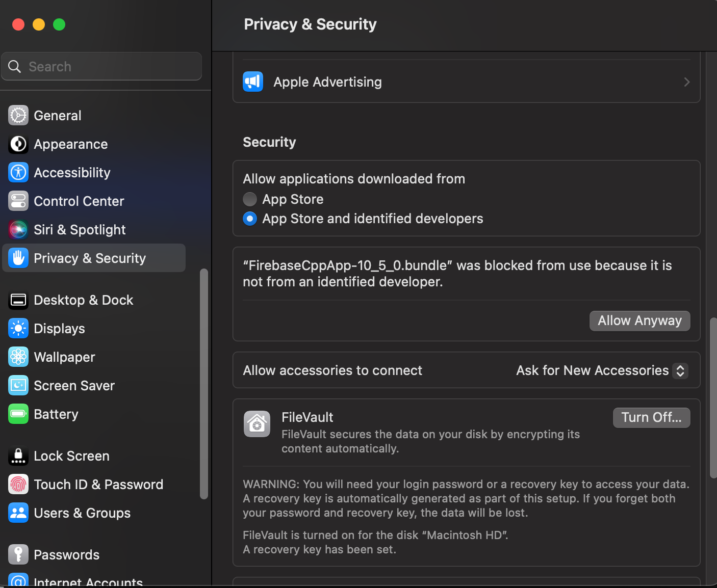Click the Control Center icon in sidebar
Image resolution: width=717 pixels, height=588 pixels.
(x=18, y=201)
